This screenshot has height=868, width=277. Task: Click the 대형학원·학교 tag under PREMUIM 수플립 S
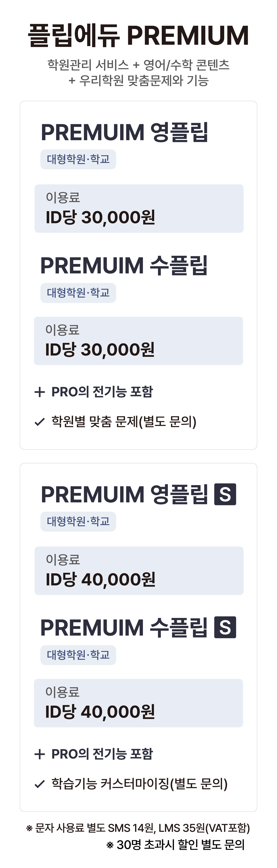tap(78, 655)
